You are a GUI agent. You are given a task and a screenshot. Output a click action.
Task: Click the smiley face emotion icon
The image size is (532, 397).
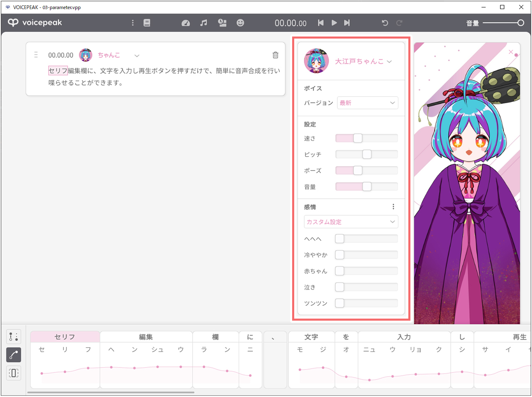coord(240,23)
